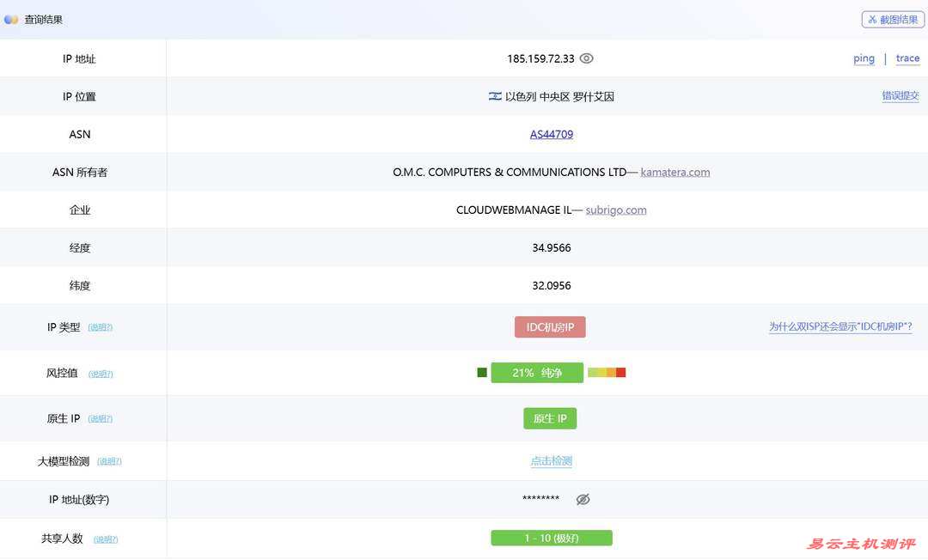This screenshot has height=560, width=928.
Task: Click the 截图结果 screenshot button
Action: tap(893, 19)
